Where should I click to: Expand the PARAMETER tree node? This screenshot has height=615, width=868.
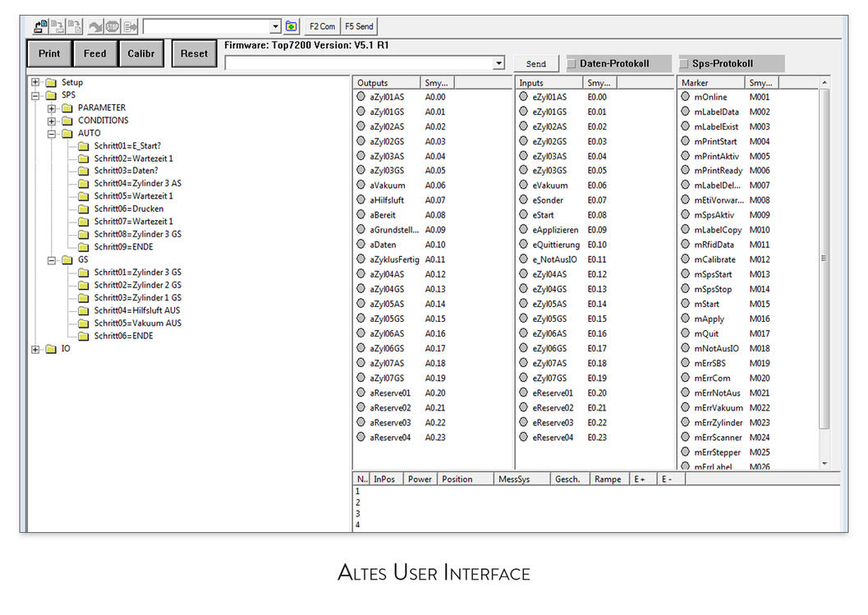[x=52, y=108]
